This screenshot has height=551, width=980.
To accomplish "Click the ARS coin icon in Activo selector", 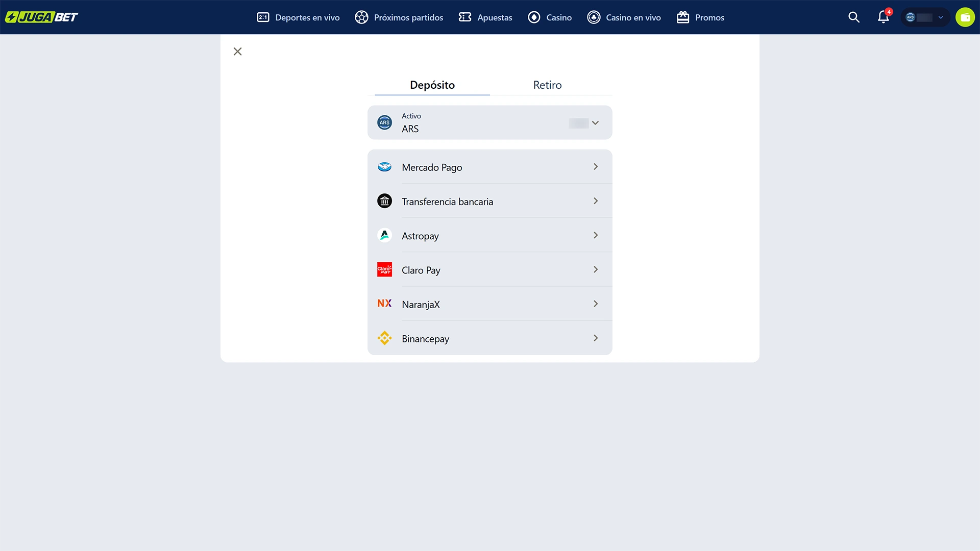I will click(x=384, y=122).
